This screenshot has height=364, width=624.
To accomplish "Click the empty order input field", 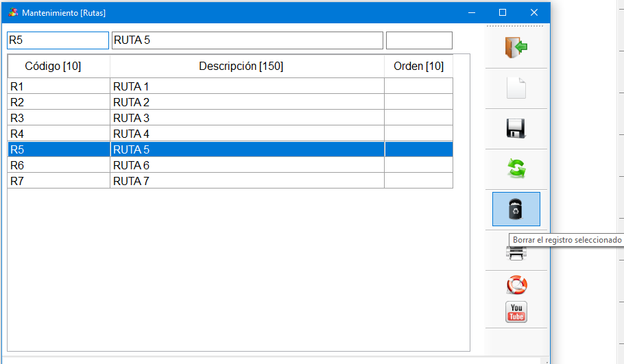I will click(x=419, y=40).
